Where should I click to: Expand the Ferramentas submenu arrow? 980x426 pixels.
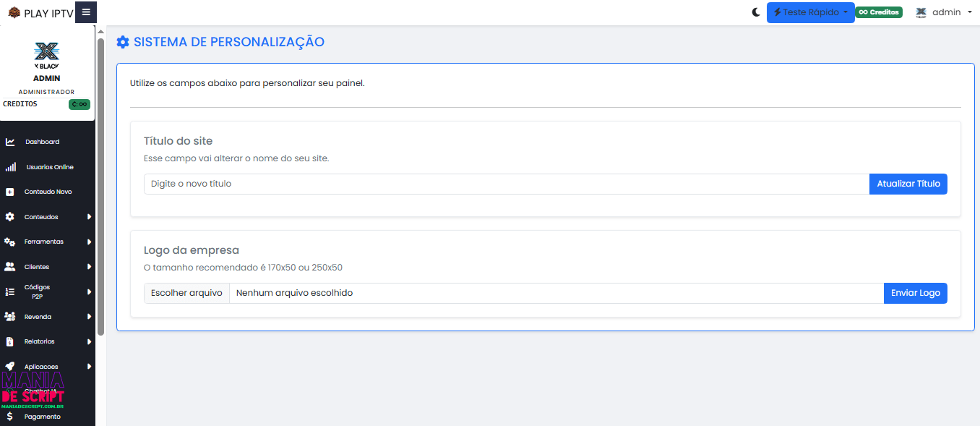90,242
